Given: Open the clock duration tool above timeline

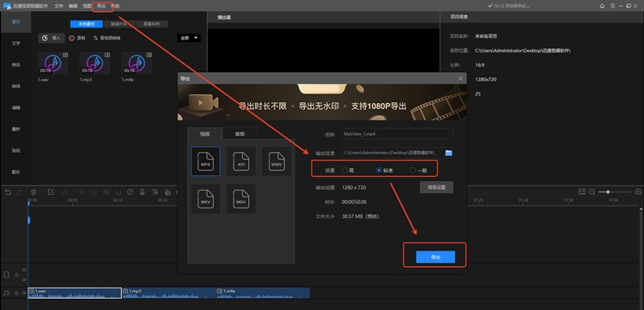Looking at the screenshot, I should (131, 191).
